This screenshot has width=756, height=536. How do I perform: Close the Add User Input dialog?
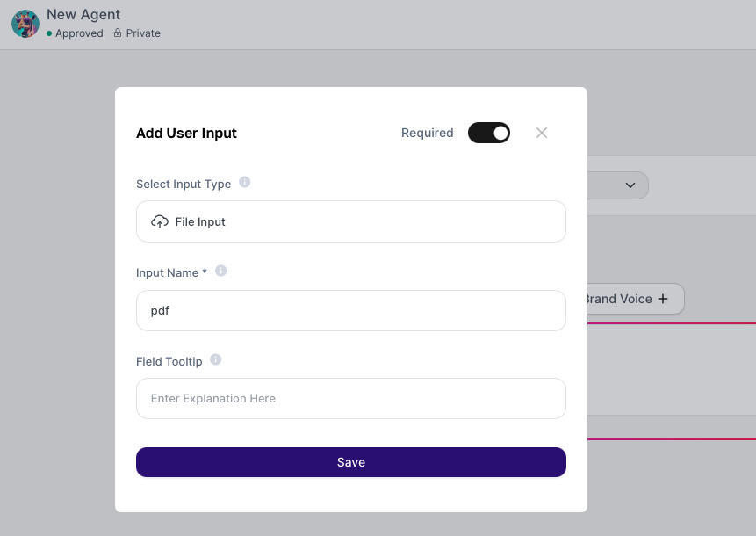click(x=542, y=133)
